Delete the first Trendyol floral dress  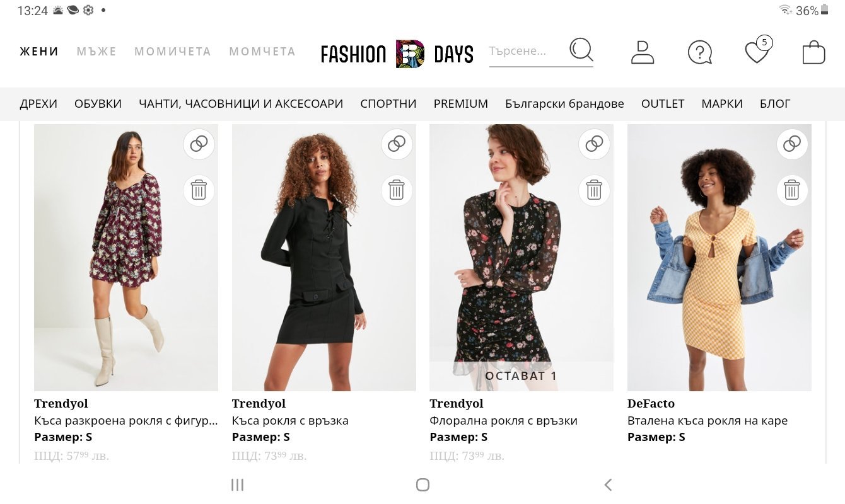click(x=199, y=190)
